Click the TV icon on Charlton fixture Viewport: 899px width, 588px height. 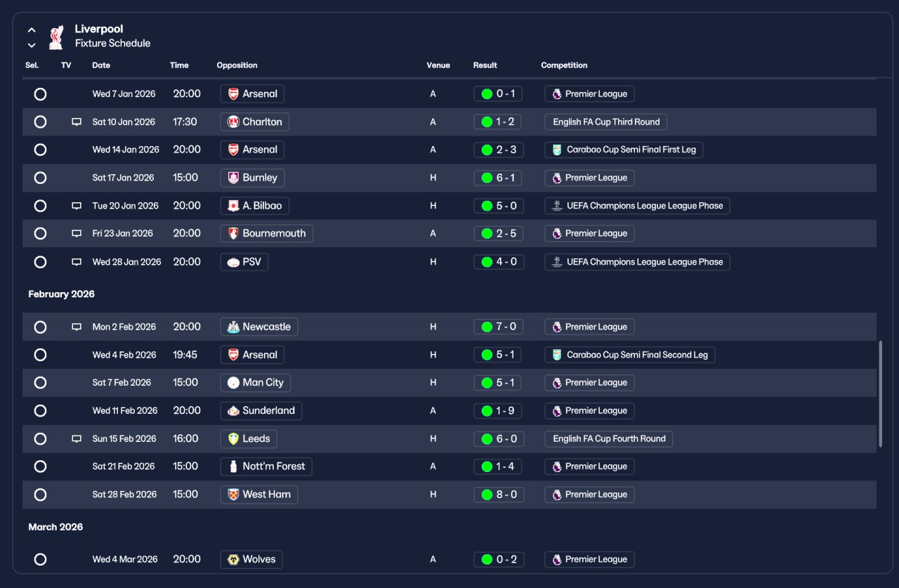click(77, 122)
